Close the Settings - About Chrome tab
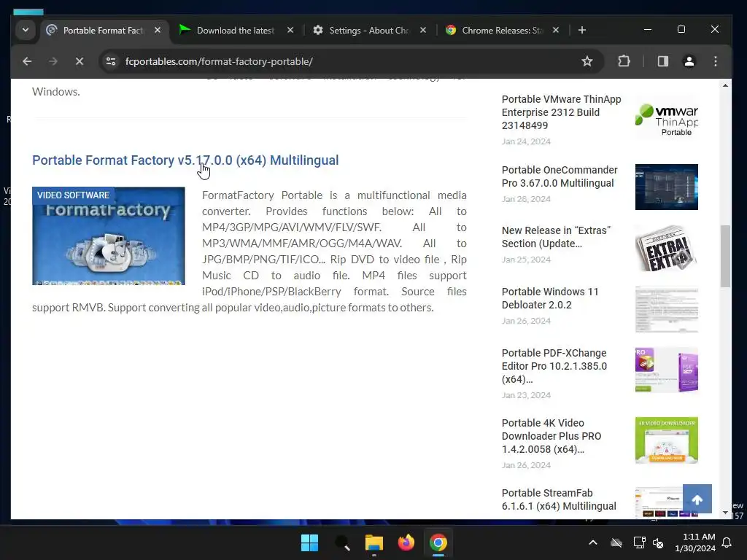Screen dimensions: 747x560 click(x=423, y=30)
